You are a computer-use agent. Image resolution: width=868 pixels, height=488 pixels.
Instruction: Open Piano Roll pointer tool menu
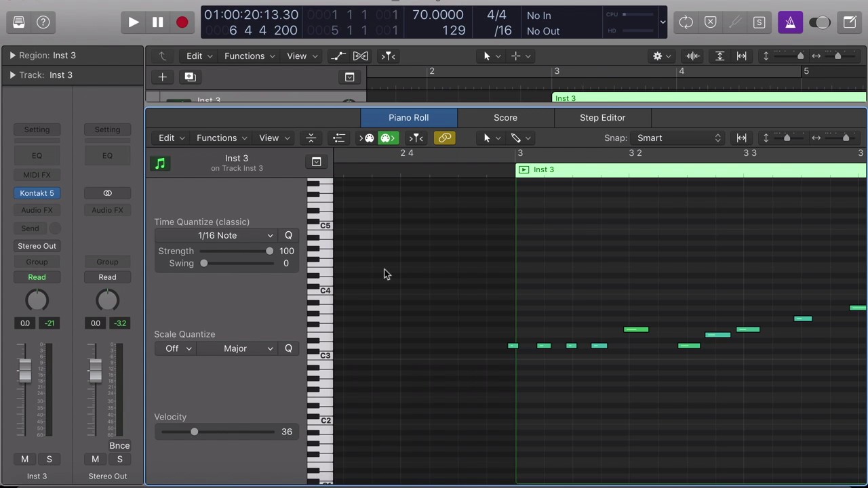(491, 138)
